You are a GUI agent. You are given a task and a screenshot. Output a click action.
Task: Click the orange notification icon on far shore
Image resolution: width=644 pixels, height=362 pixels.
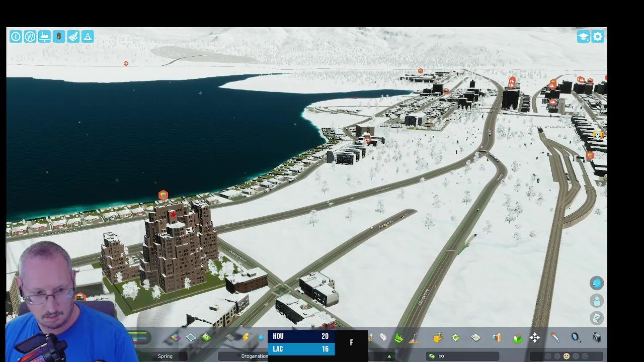pos(126,63)
